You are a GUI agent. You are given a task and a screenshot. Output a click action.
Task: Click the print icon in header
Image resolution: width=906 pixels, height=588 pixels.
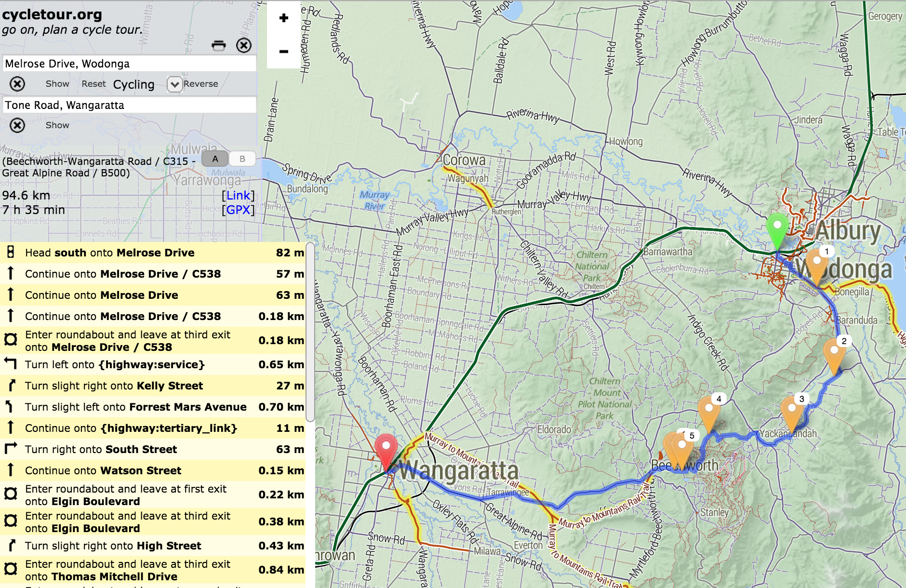pyautogui.click(x=218, y=45)
